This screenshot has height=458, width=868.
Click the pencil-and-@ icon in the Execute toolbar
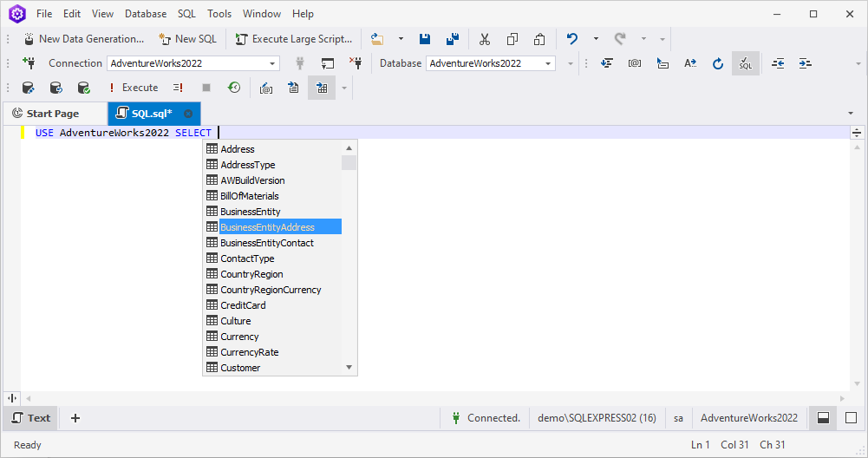pos(266,88)
